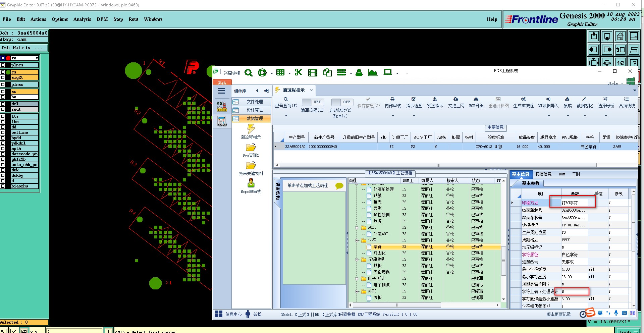644x333 pixels.
Task: Open 预审关键物料 folder icon
Action: tap(251, 165)
